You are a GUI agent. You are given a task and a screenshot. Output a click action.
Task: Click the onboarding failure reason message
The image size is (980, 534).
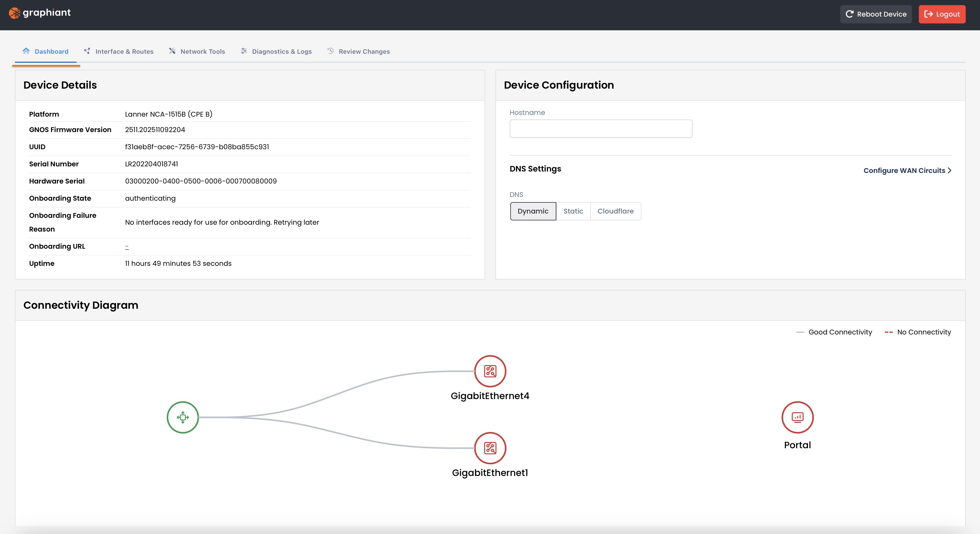click(x=222, y=222)
